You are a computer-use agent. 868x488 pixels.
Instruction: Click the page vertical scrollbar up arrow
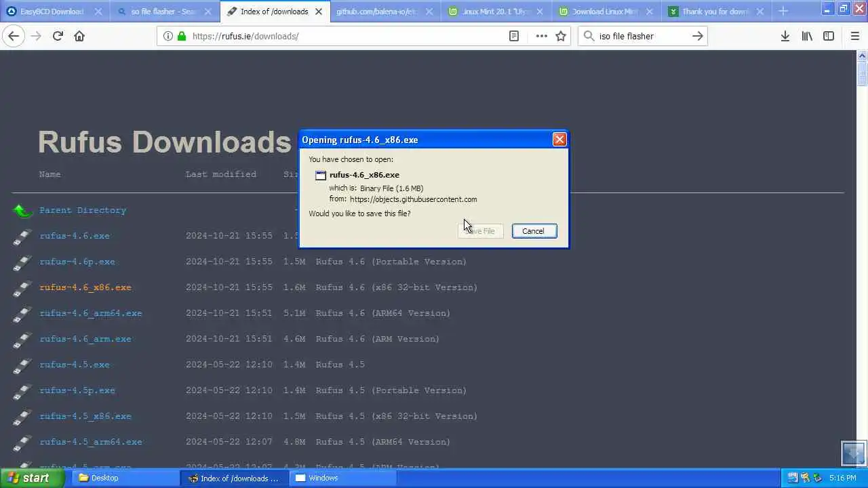coord(863,56)
